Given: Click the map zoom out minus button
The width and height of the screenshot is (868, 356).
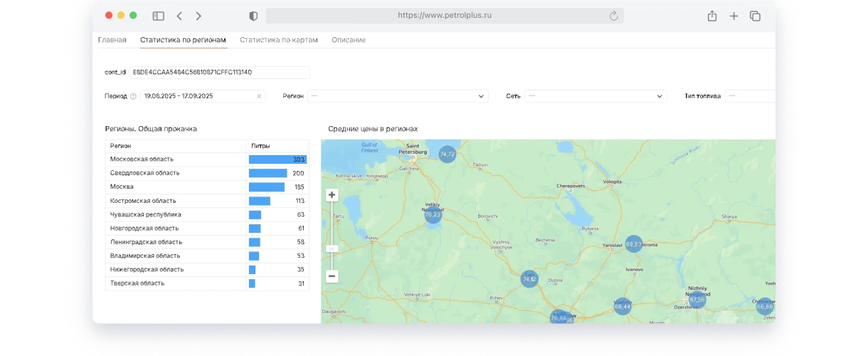Looking at the screenshot, I should click(x=332, y=276).
